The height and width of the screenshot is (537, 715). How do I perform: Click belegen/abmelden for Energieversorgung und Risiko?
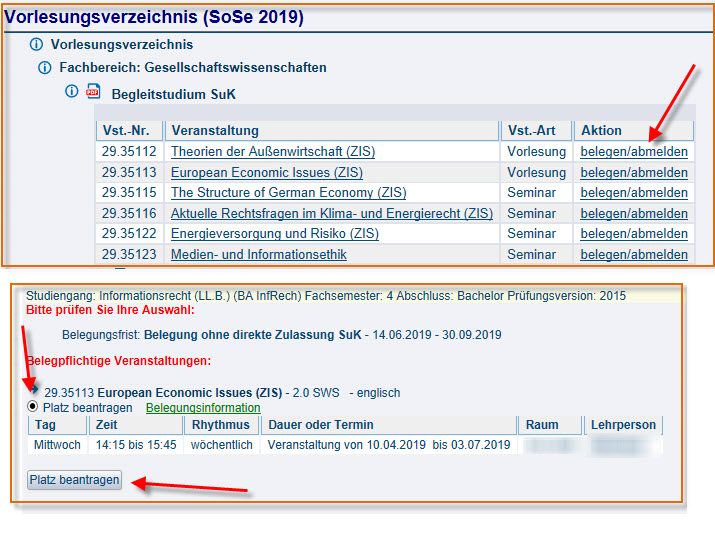coord(634,233)
